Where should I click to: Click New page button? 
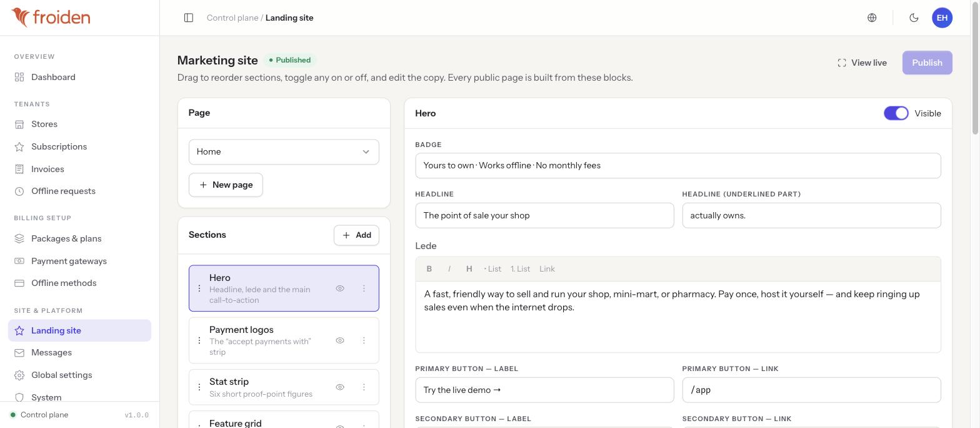[226, 185]
